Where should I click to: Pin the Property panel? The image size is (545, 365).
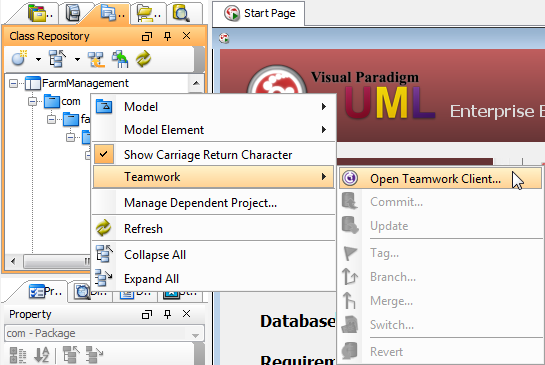tap(168, 315)
